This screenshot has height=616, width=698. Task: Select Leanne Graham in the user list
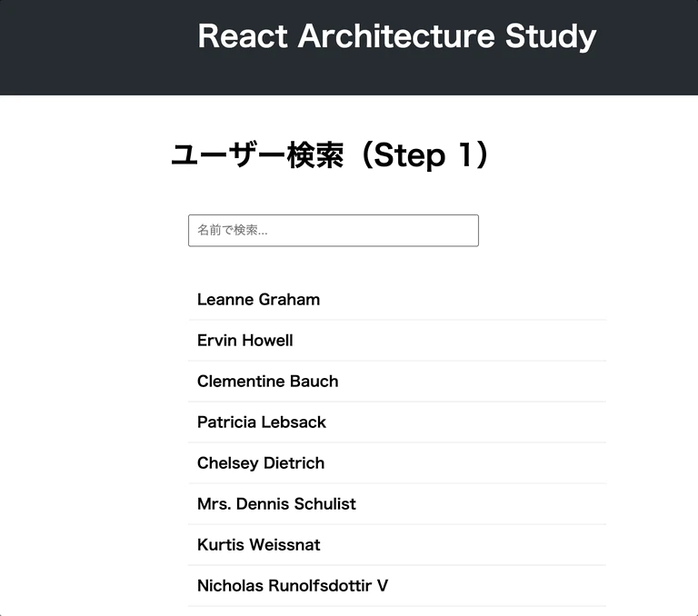pos(397,300)
